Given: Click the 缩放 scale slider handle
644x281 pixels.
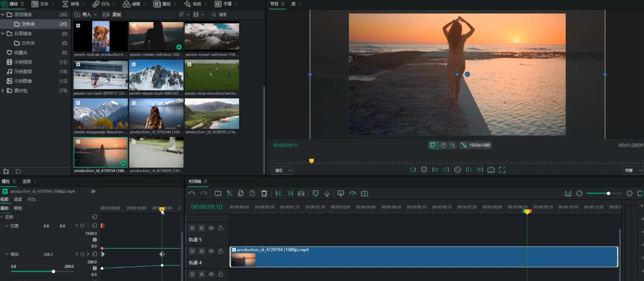Looking at the screenshot, I should pos(53,271).
